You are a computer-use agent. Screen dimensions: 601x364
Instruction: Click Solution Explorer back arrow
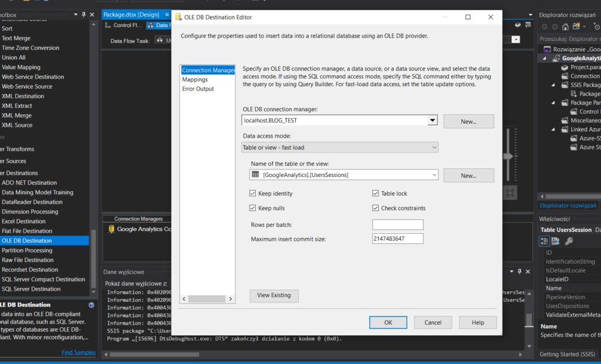[x=544, y=27]
